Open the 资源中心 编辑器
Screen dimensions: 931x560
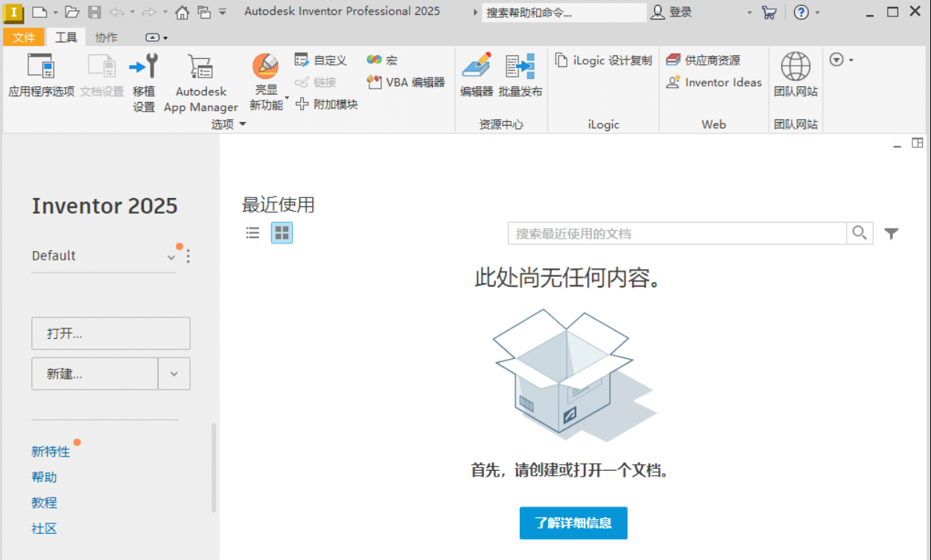(x=477, y=75)
